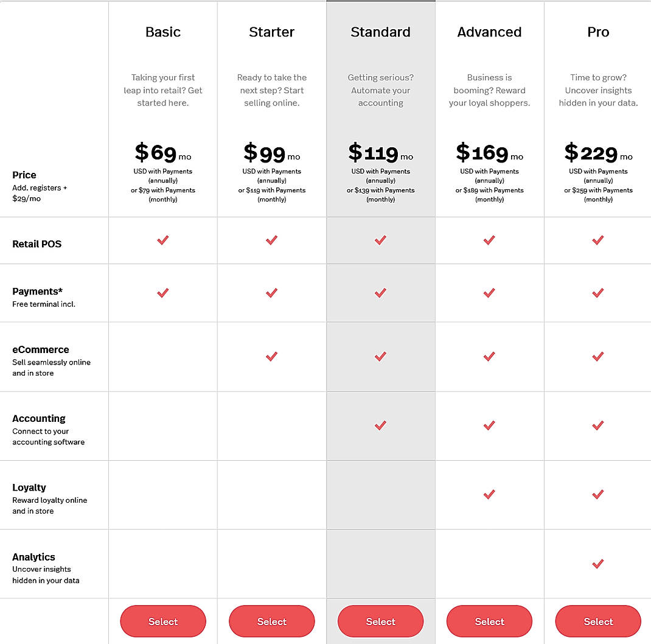Image resolution: width=651 pixels, height=644 pixels.
Task: Click the Pro column header
Action: [x=597, y=32]
